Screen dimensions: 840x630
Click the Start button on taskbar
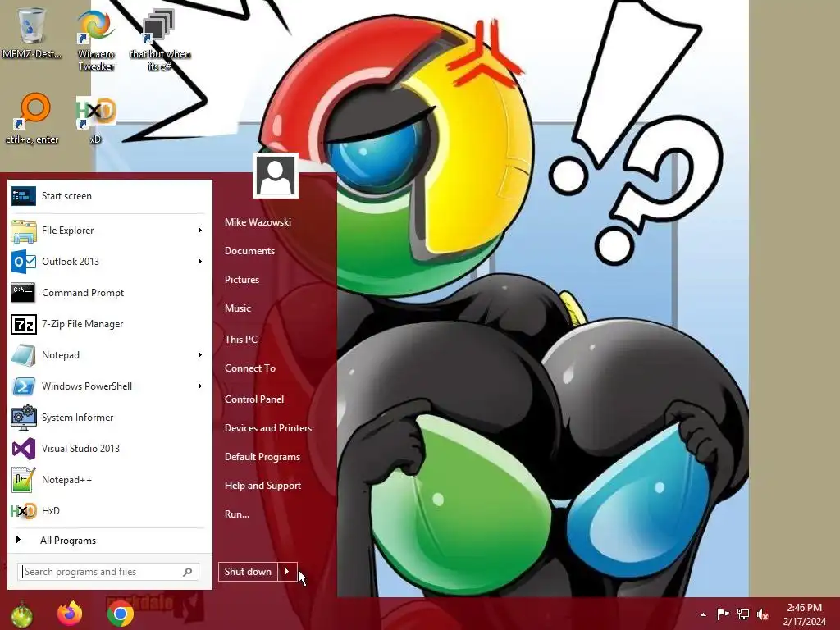[x=21, y=614]
